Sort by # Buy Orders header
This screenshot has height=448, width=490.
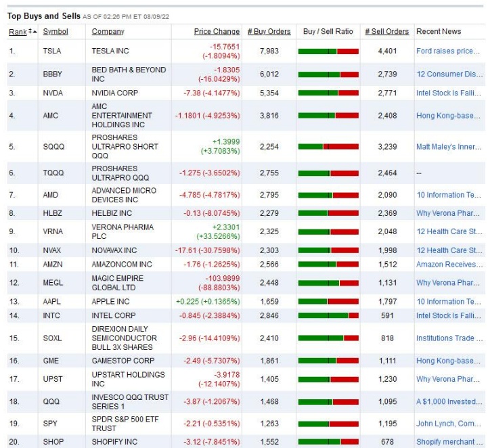point(269,32)
